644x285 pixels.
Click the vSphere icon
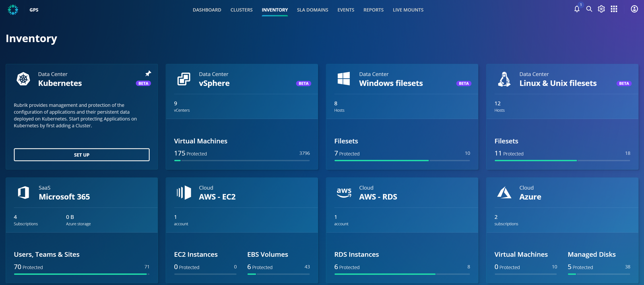(x=184, y=79)
